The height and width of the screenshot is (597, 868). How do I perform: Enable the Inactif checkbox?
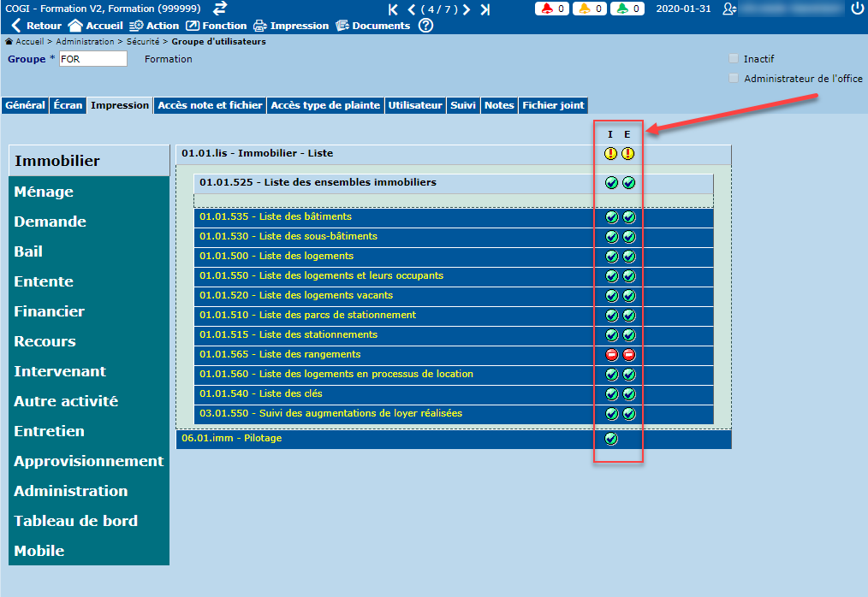[x=733, y=59]
